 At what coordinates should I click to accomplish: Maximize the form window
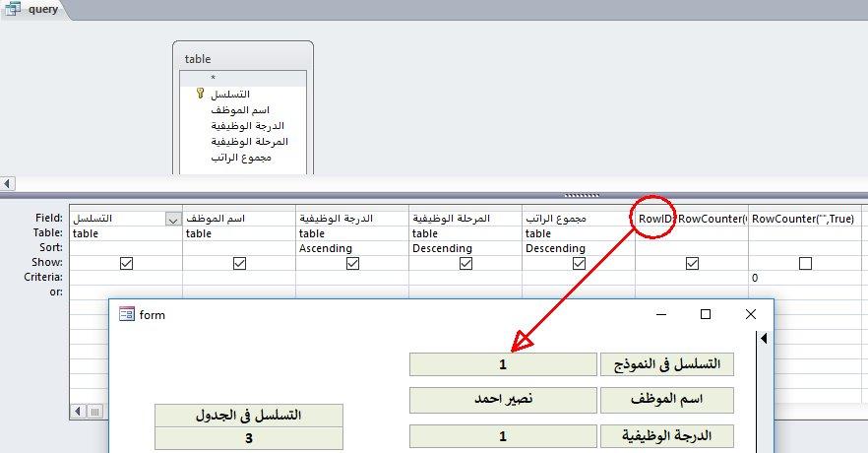[x=706, y=314]
